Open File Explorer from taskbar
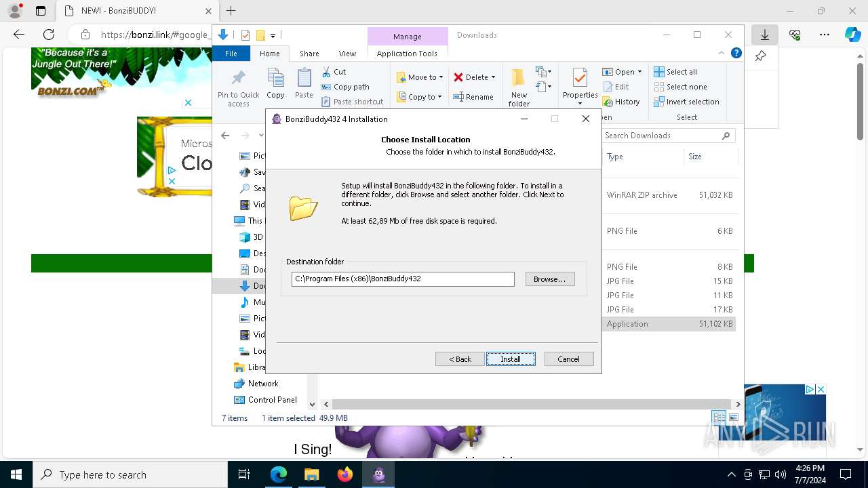The height and width of the screenshot is (488, 868). tap(311, 474)
